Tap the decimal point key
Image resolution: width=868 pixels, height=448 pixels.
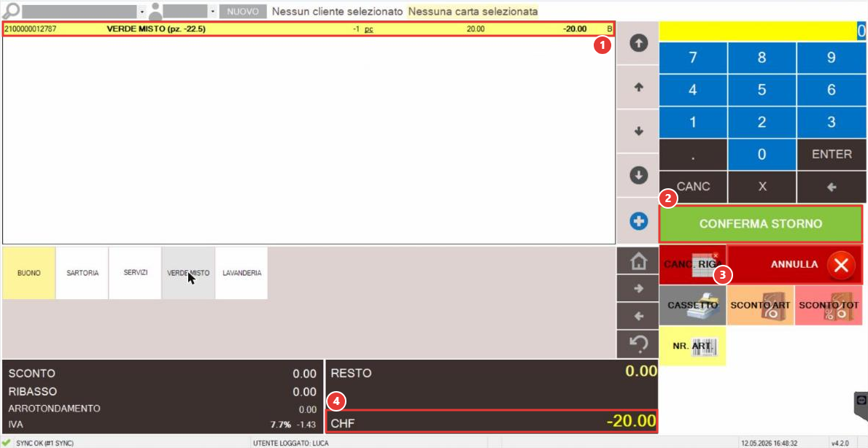point(693,155)
